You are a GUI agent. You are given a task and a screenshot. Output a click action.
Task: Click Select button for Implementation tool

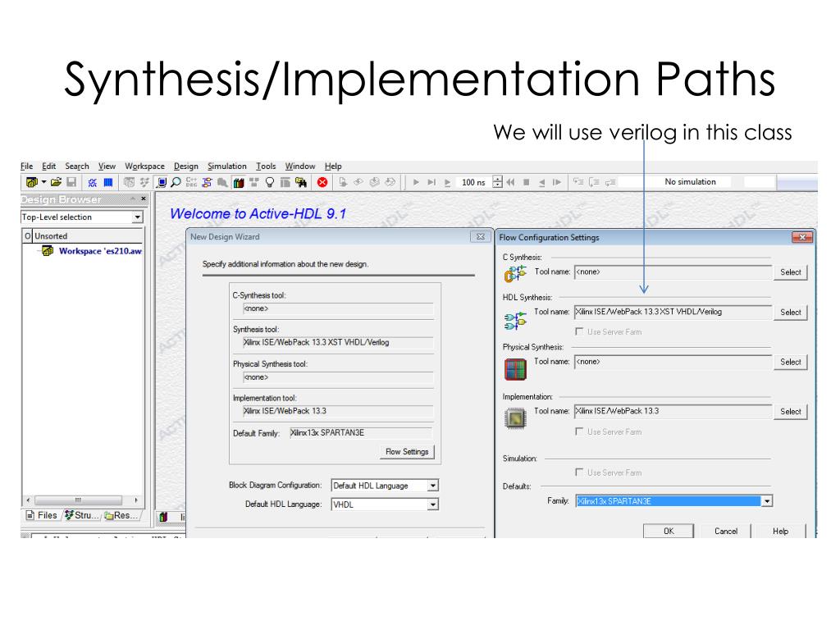(x=790, y=412)
